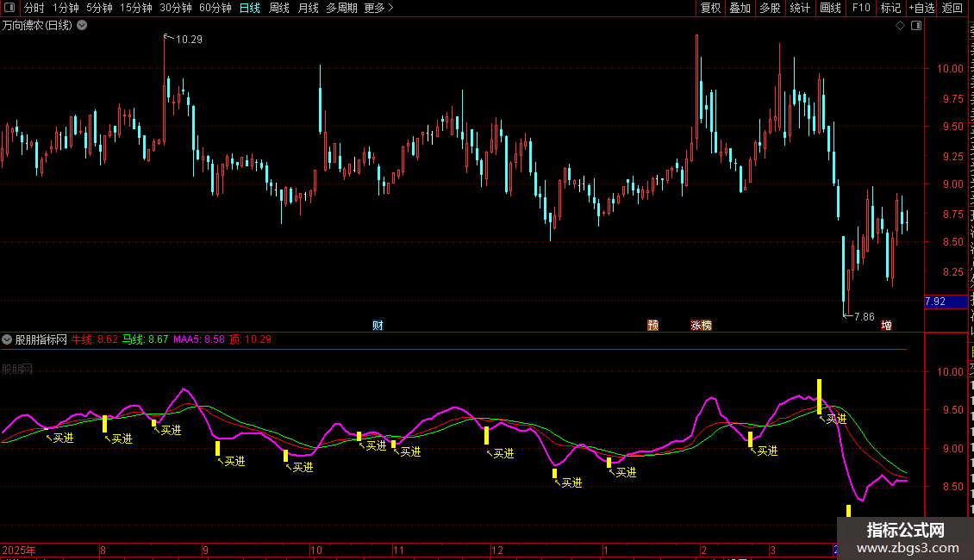
Task: Select the 5分钟 period
Action: (99, 8)
